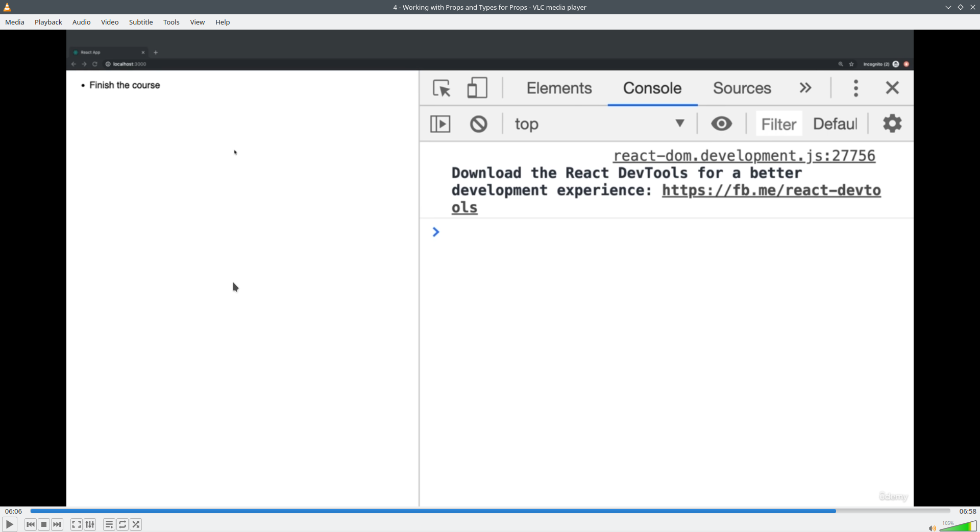
Task: Stop video playback
Action: [44, 524]
